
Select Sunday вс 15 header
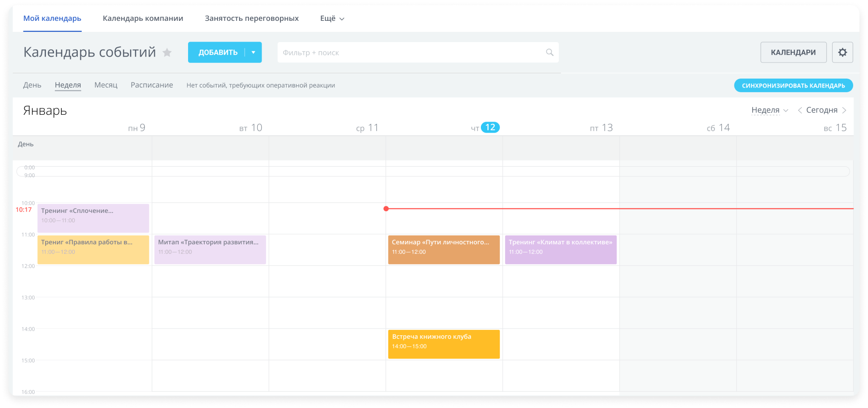835,127
